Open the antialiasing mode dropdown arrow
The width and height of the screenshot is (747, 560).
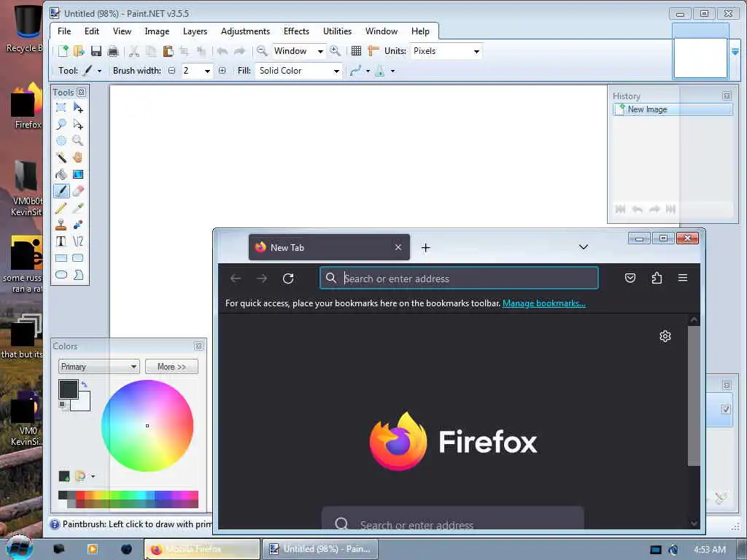368,71
